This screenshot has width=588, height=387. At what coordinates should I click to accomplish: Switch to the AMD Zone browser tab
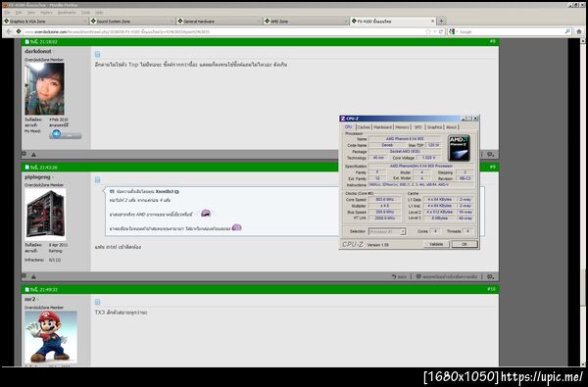click(x=306, y=22)
